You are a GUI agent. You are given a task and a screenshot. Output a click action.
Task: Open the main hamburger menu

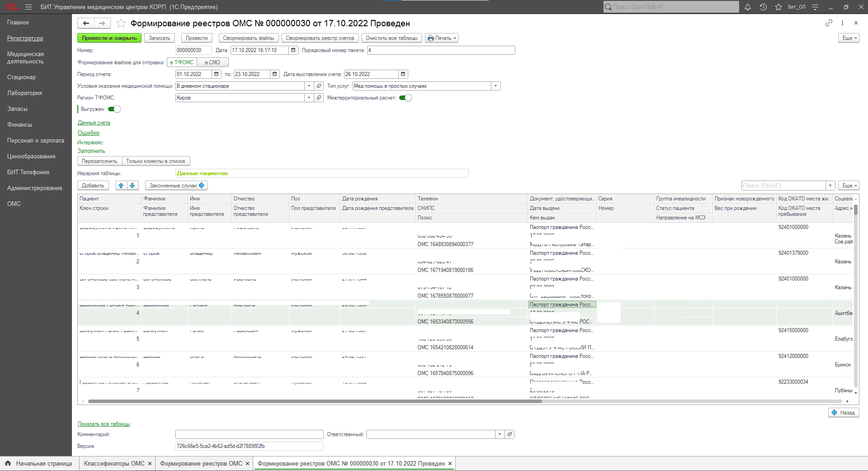[28, 7]
